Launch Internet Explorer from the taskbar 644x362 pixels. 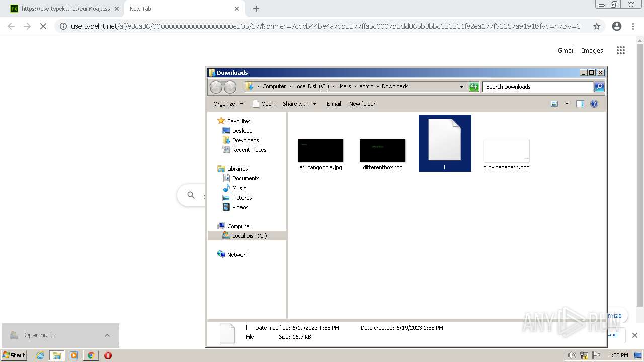40,355
